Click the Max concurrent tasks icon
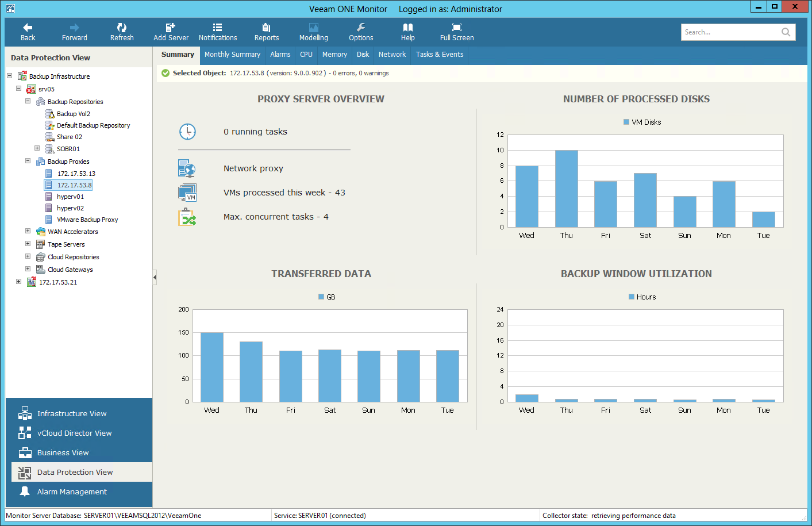Image resolution: width=812 pixels, height=526 pixels. [187, 217]
